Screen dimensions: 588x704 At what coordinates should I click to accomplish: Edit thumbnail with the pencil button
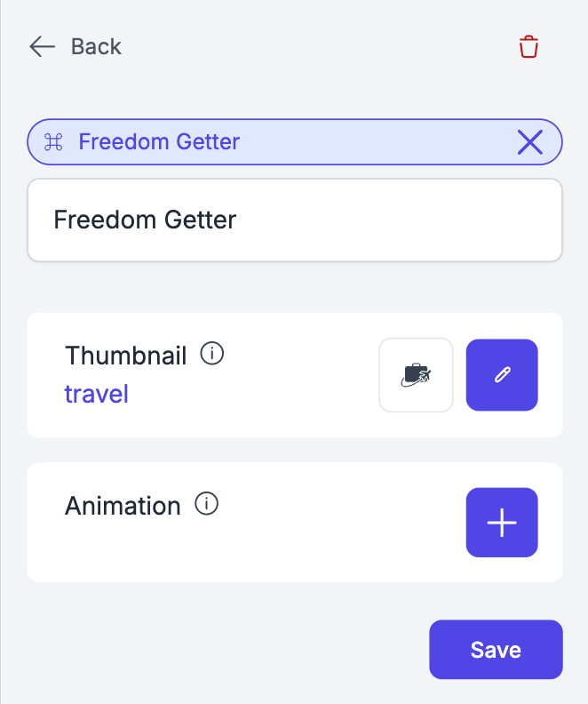tap(502, 375)
